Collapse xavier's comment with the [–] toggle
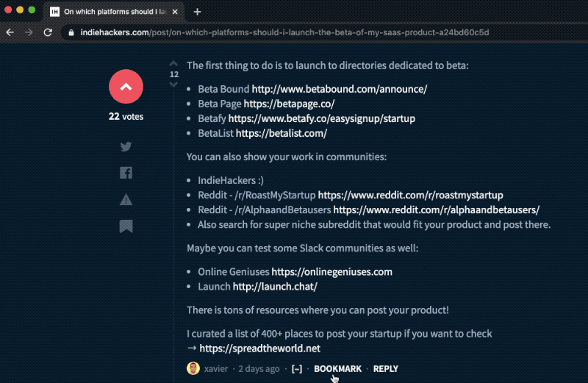The width and height of the screenshot is (588, 383). coord(297,369)
